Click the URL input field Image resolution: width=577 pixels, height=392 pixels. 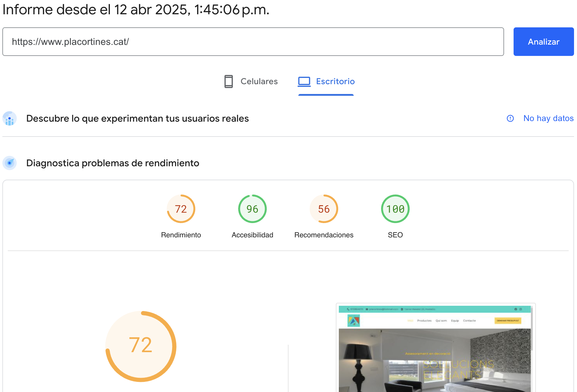(x=253, y=42)
